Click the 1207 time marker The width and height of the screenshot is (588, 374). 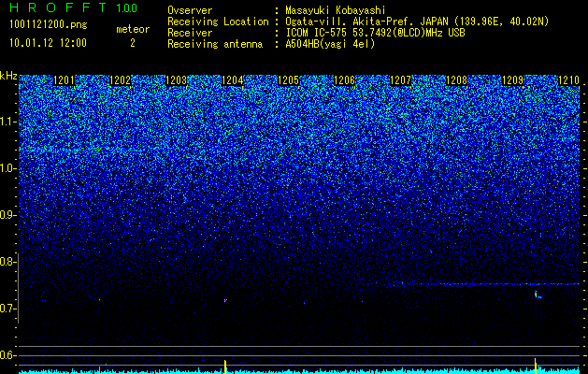400,80
